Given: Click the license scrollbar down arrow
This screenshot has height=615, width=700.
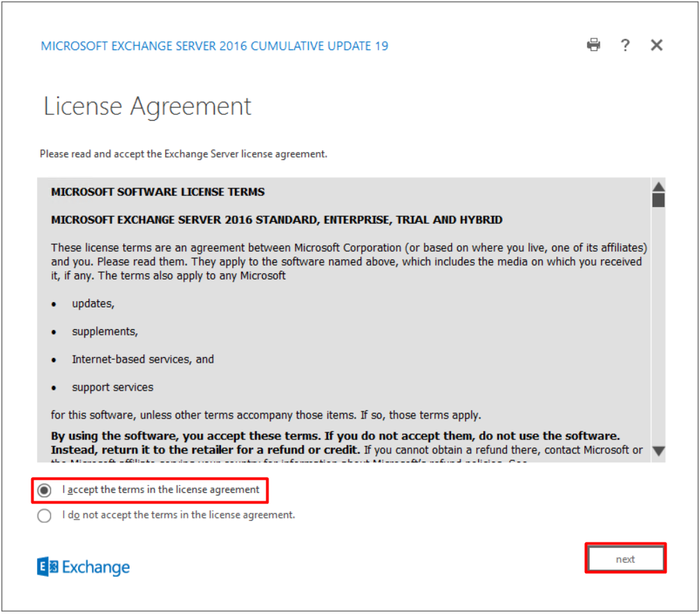Looking at the screenshot, I should point(658,450).
